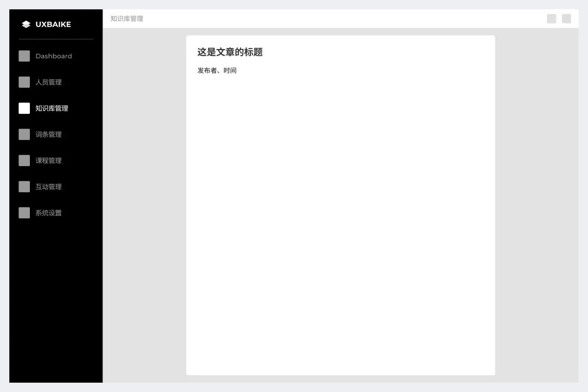Open the Dashboard menu item
This screenshot has width=588, height=392.
click(x=53, y=56)
